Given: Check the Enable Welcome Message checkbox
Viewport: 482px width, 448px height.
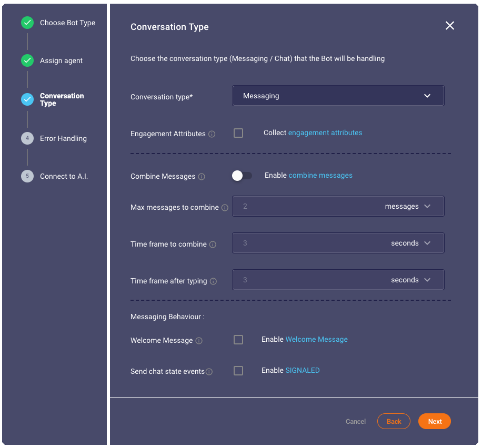Looking at the screenshot, I should [x=238, y=340].
